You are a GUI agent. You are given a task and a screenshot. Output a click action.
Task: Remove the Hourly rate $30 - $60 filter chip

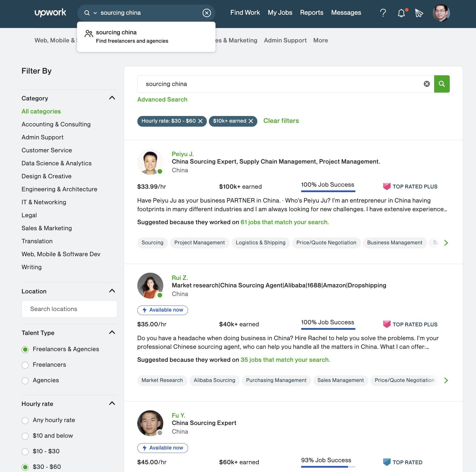(x=200, y=121)
